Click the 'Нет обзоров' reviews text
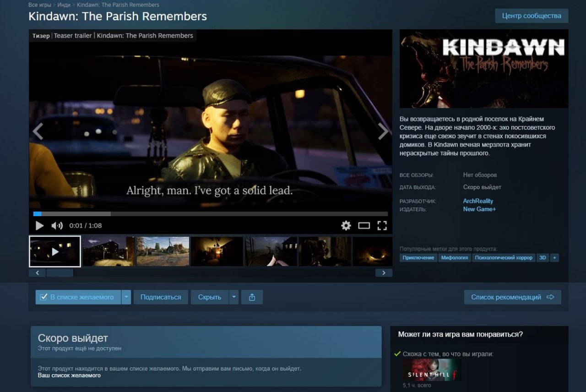The height and width of the screenshot is (392, 586). click(x=480, y=175)
